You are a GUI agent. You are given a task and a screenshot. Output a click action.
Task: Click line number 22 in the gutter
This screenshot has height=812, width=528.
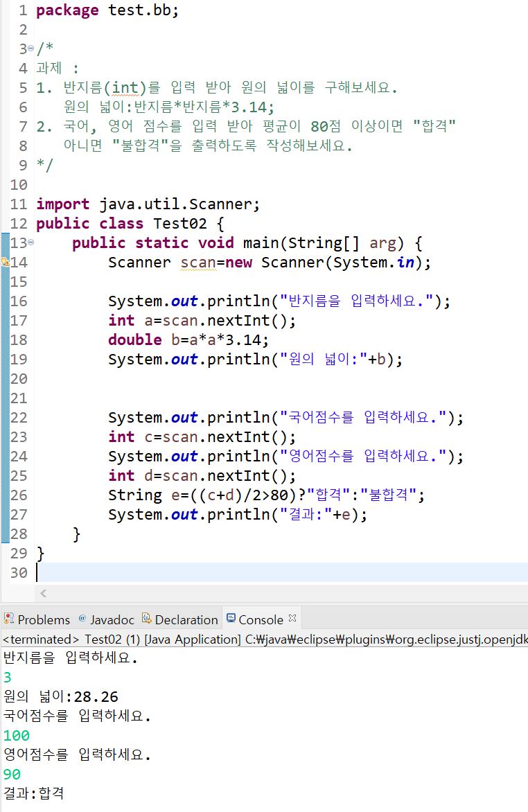[x=19, y=417]
